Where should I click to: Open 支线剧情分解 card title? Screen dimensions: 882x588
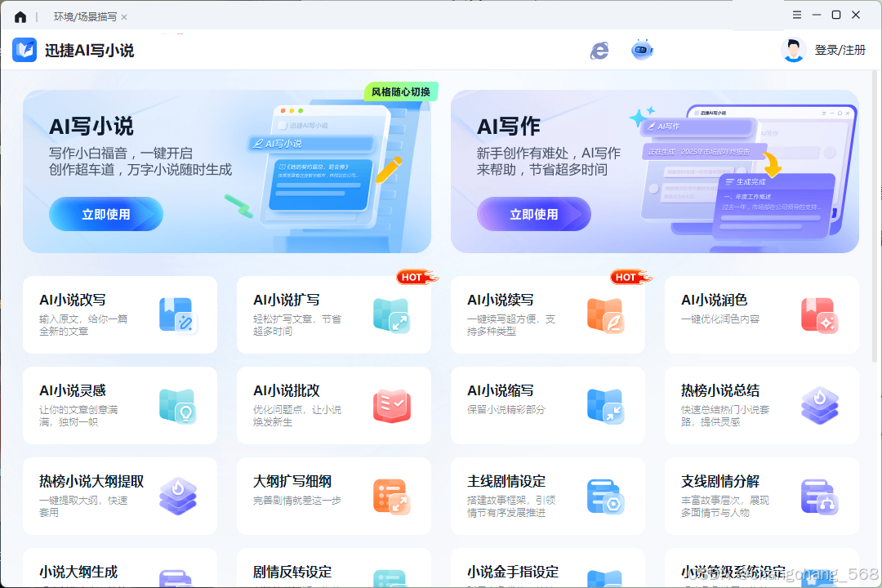720,481
